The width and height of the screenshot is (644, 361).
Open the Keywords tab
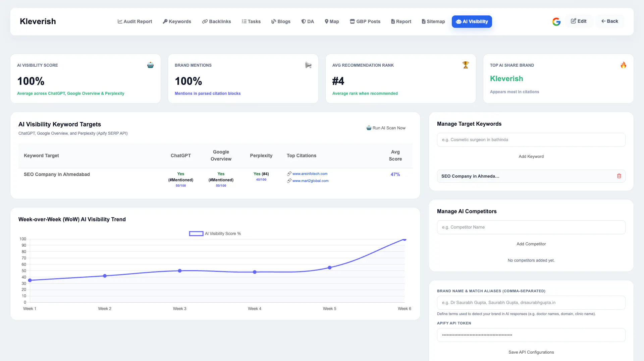click(x=177, y=21)
